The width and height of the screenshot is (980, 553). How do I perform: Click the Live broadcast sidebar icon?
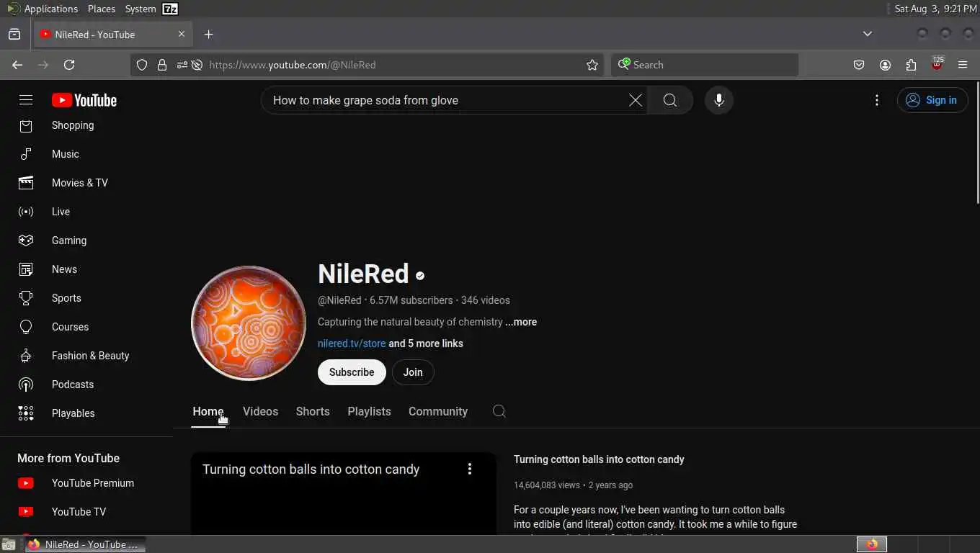pos(26,212)
